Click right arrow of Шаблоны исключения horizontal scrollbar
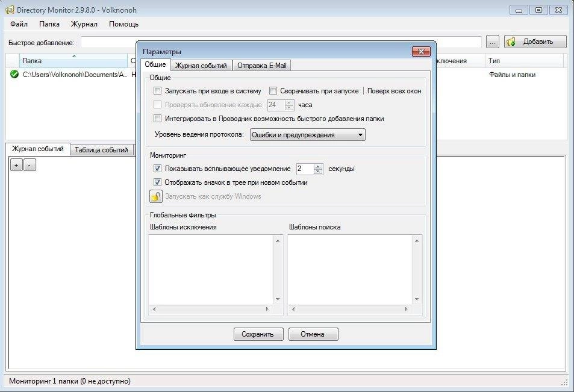 (x=267, y=310)
